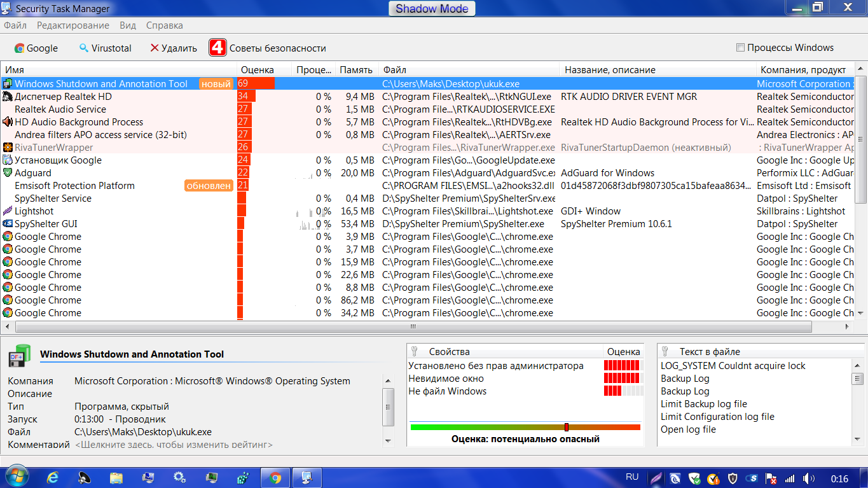
Task: Click the Virustotal toolbar button
Action: click(105, 48)
